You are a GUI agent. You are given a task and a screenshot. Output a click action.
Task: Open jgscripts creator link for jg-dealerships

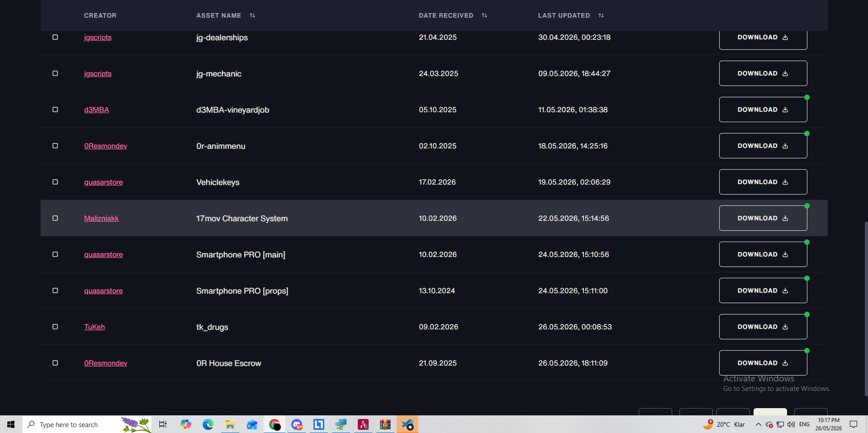click(98, 38)
